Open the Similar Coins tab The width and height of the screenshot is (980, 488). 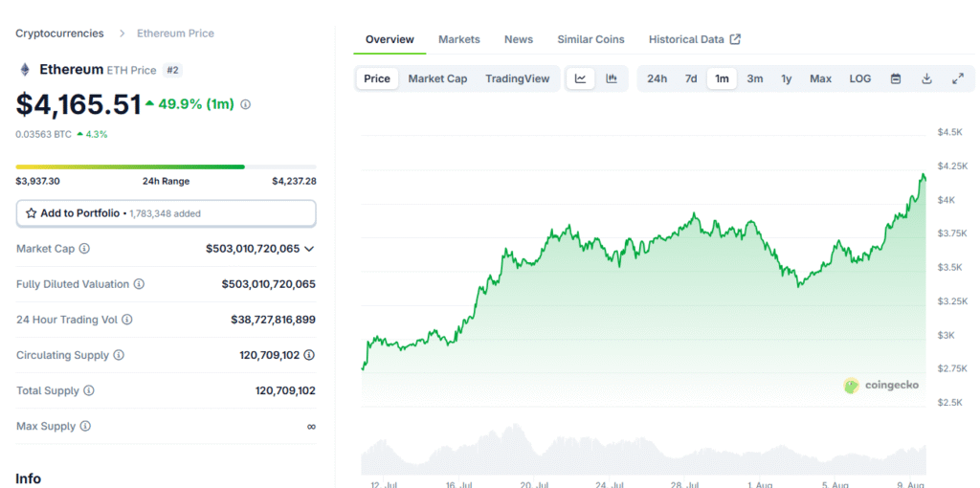pos(590,39)
